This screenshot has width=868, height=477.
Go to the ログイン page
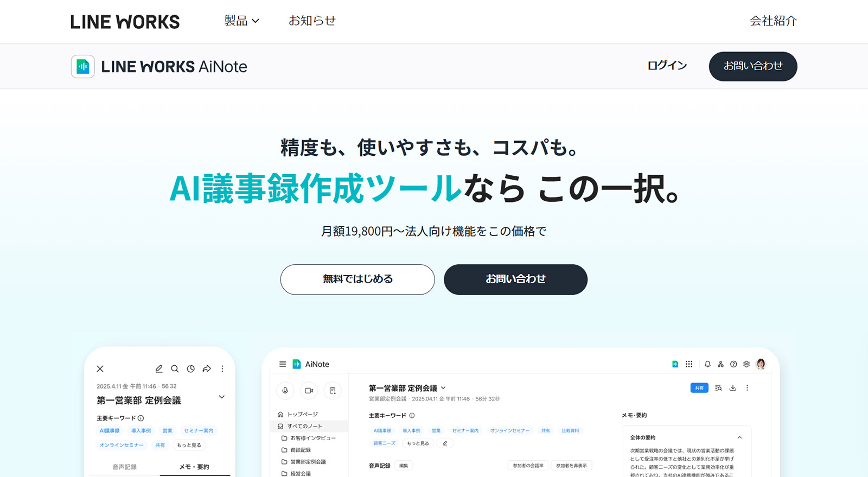click(667, 66)
